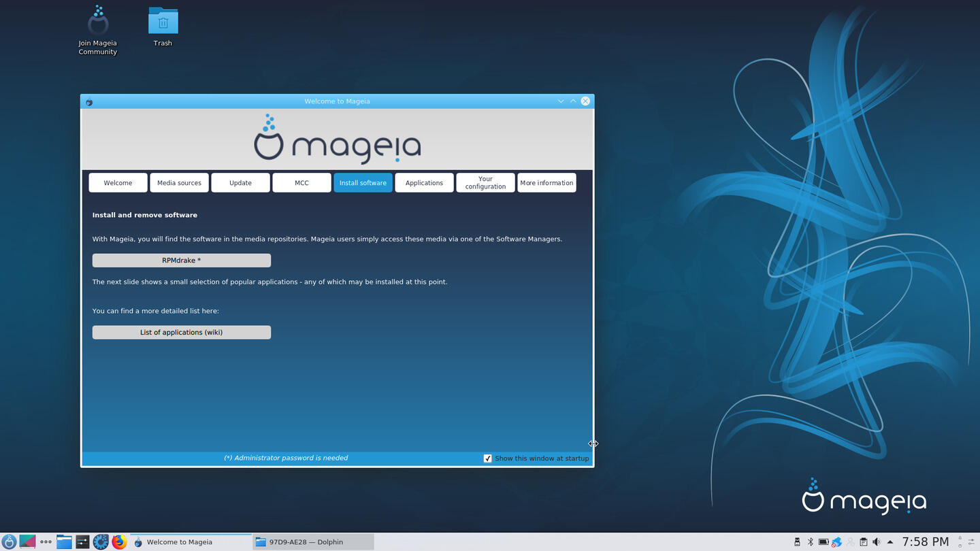This screenshot has height=551, width=980.
Task: Launch RPMdrake software manager
Action: (182, 261)
